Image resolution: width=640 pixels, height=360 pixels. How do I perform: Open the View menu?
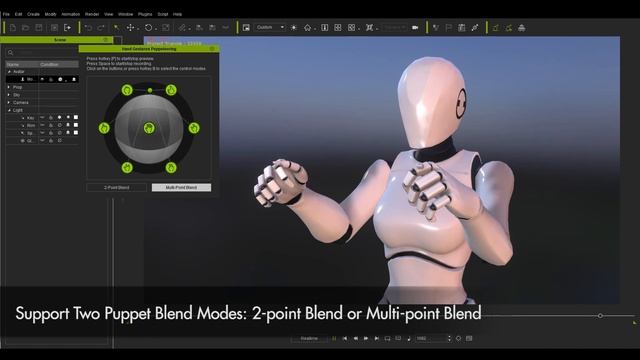pos(109,14)
